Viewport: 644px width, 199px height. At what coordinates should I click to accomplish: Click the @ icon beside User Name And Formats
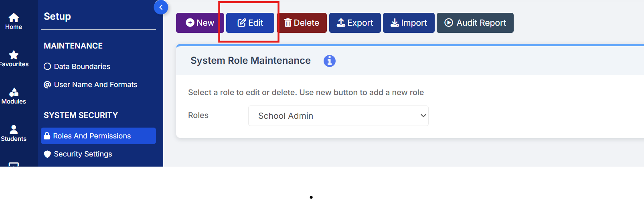coord(47,85)
